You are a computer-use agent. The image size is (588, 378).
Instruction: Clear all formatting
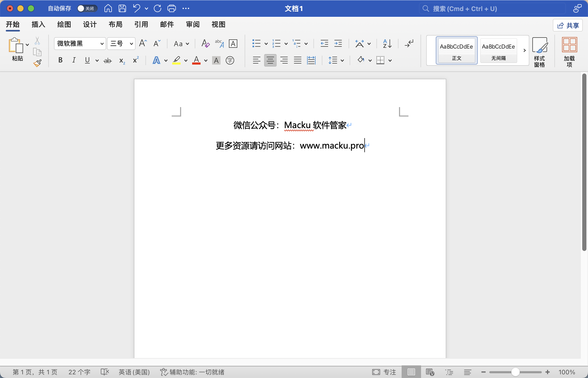coord(205,43)
